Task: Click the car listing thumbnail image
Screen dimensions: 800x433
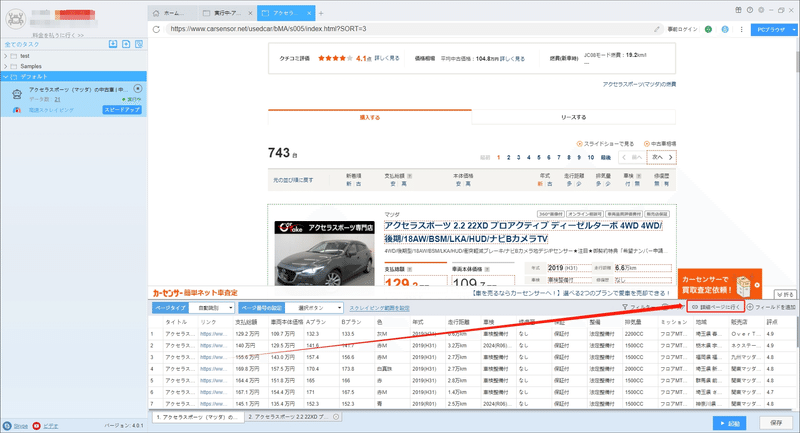Action: point(324,253)
